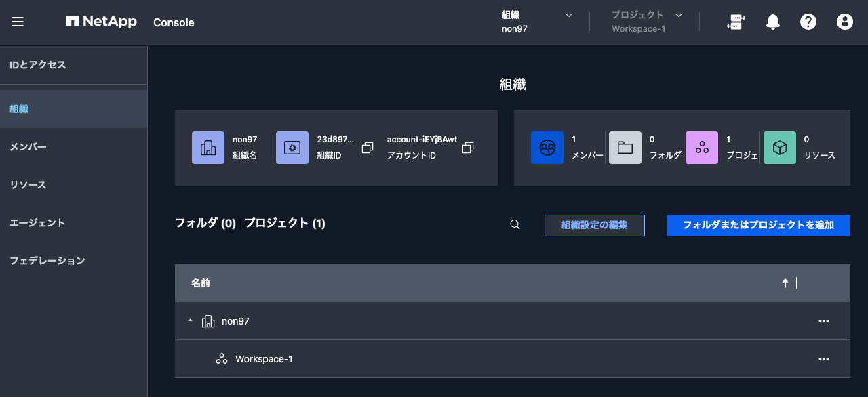Open 組織 in the sidebar
The image size is (868, 397).
pyautogui.click(x=73, y=109)
